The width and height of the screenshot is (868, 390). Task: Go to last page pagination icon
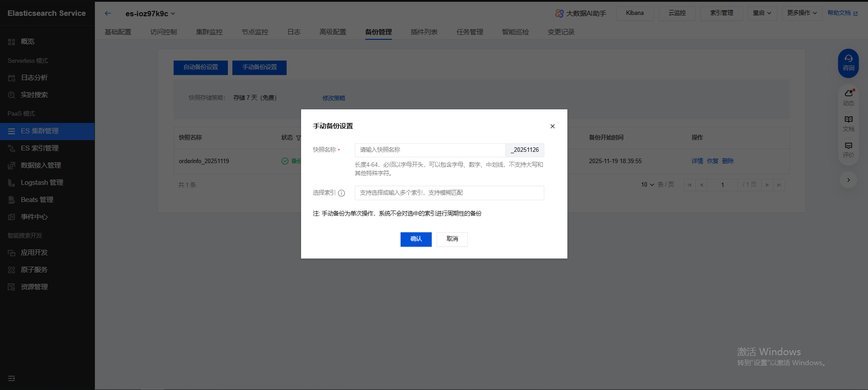coord(779,185)
